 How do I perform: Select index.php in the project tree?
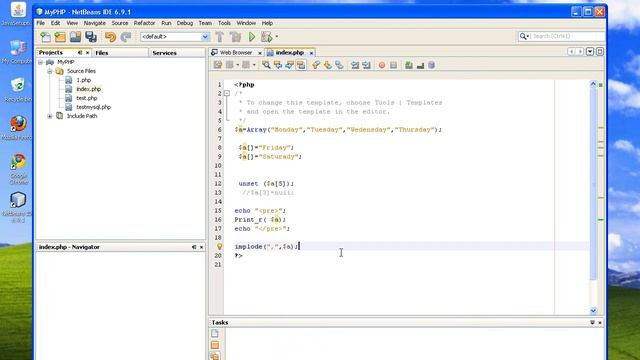(89, 89)
